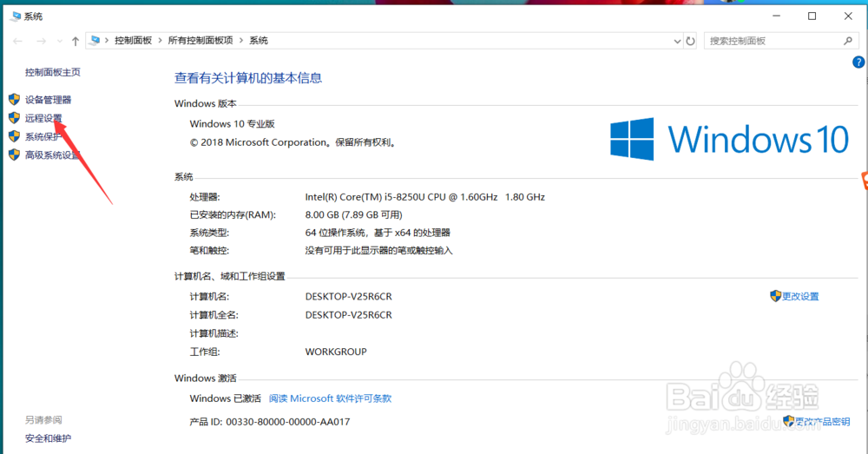Viewport: 868px width, 454px height.
Task: Maximize the 系统 window
Action: pos(812,16)
